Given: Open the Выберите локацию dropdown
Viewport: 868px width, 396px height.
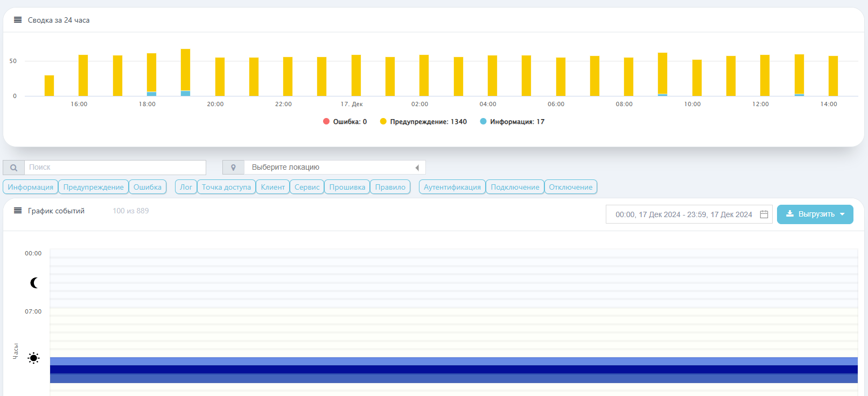Looking at the screenshot, I should [x=334, y=168].
